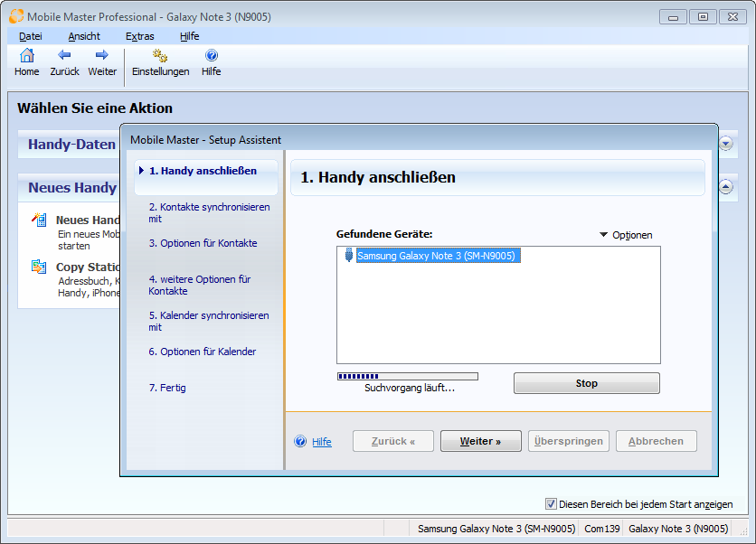Click the Neues Handy wizard icon

[x=39, y=220]
